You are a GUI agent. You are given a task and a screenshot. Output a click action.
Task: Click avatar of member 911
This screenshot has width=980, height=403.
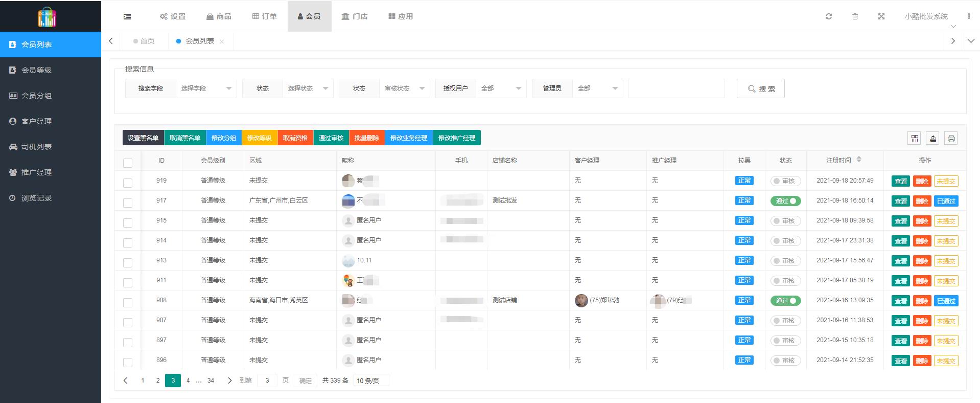(x=348, y=280)
